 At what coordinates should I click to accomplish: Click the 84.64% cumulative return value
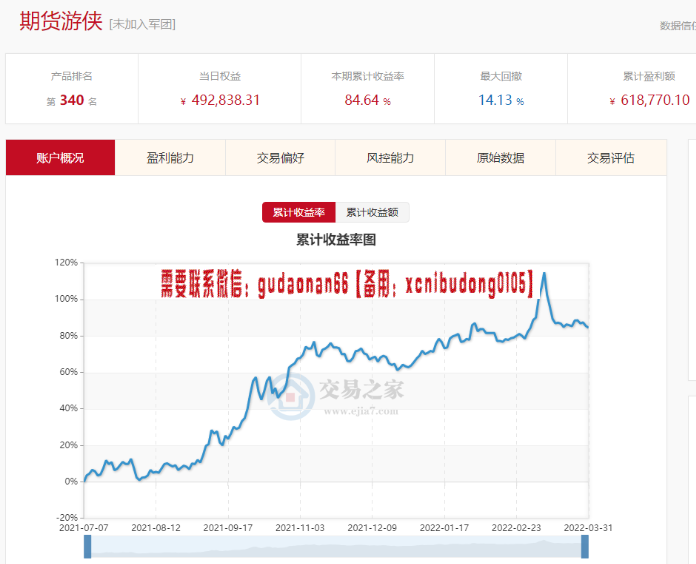point(368,100)
